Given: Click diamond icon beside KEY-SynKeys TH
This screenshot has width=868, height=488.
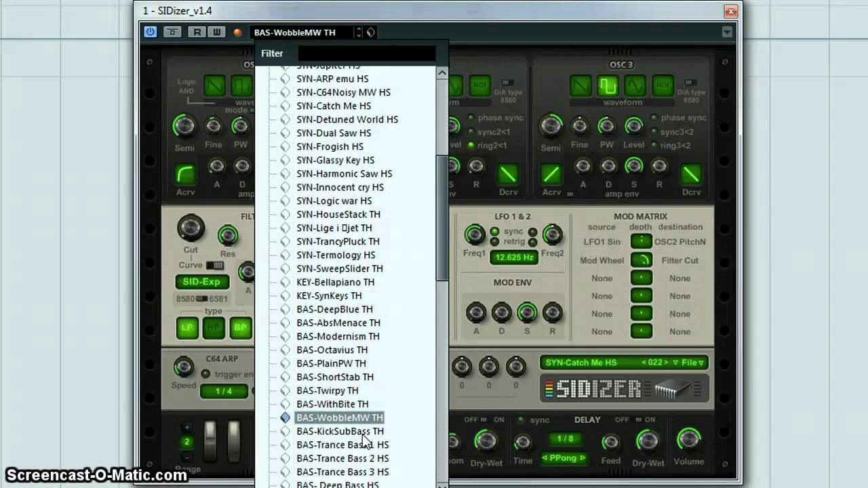Looking at the screenshot, I should 285,296.
